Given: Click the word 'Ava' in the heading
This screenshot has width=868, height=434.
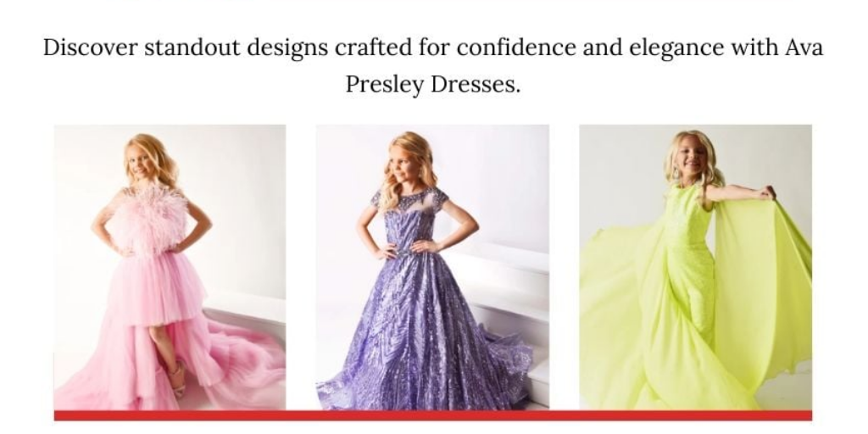Looking at the screenshot, I should tap(804, 47).
